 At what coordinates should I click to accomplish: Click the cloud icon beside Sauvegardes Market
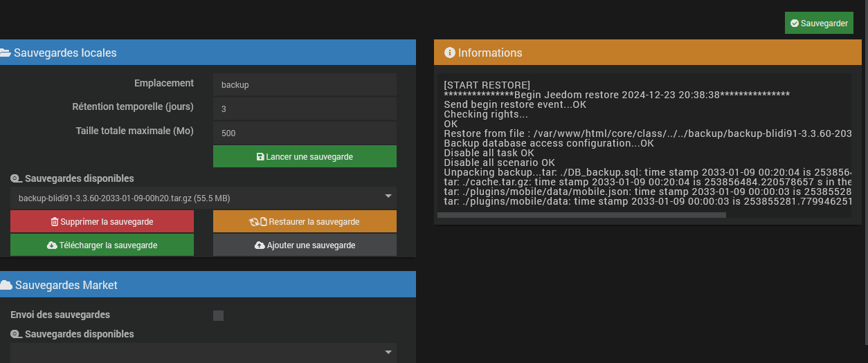click(x=6, y=285)
